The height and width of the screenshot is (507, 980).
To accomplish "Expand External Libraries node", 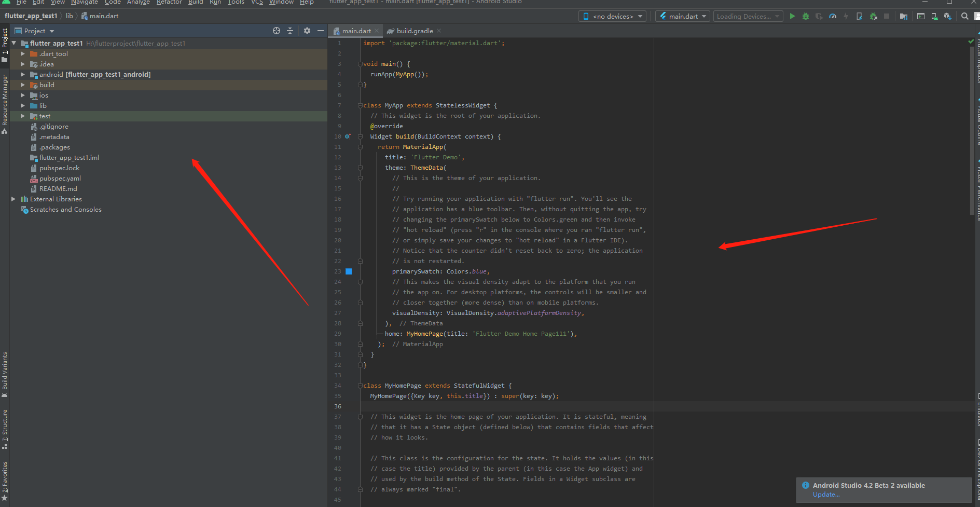I will coord(13,199).
